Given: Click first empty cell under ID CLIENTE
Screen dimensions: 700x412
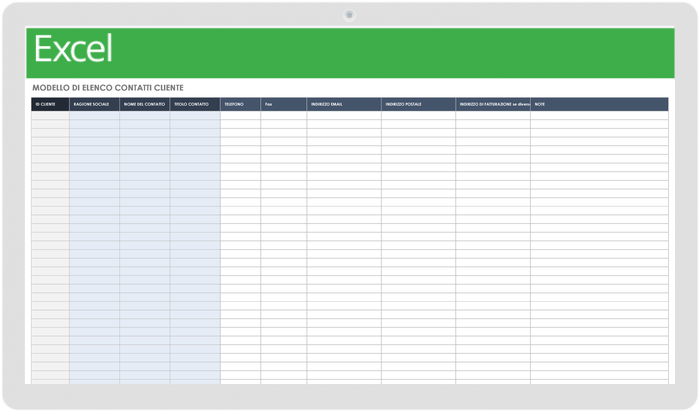Looking at the screenshot, I should [x=50, y=116].
